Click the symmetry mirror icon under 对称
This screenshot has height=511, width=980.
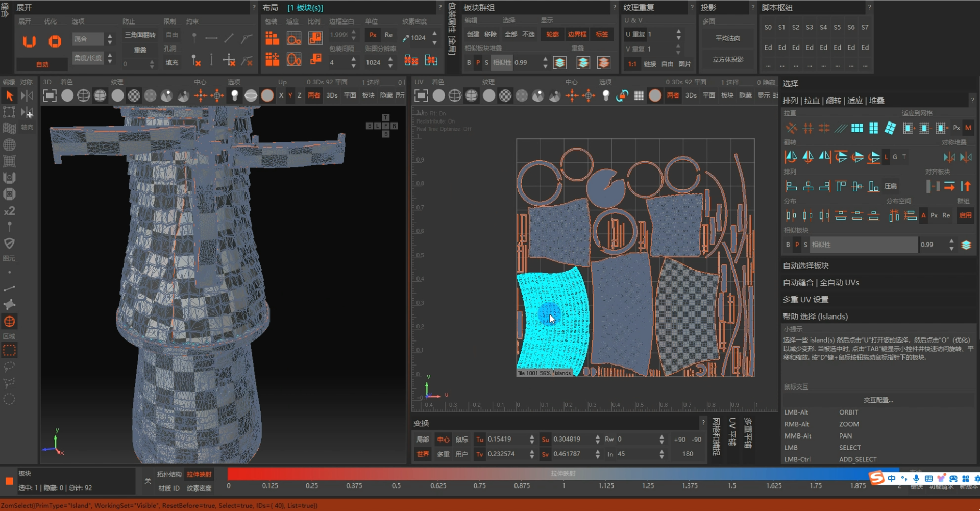27,95
